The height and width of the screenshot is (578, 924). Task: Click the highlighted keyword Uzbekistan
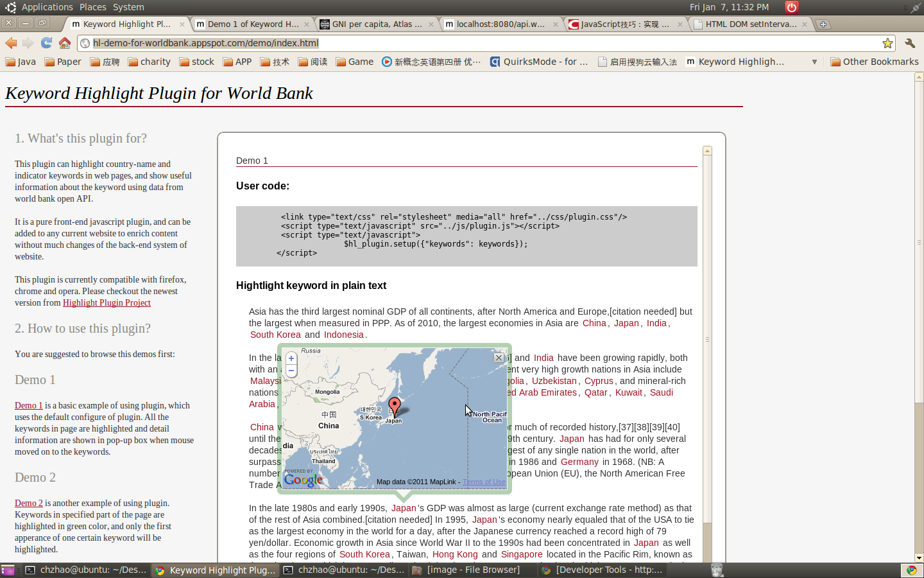[x=554, y=381]
